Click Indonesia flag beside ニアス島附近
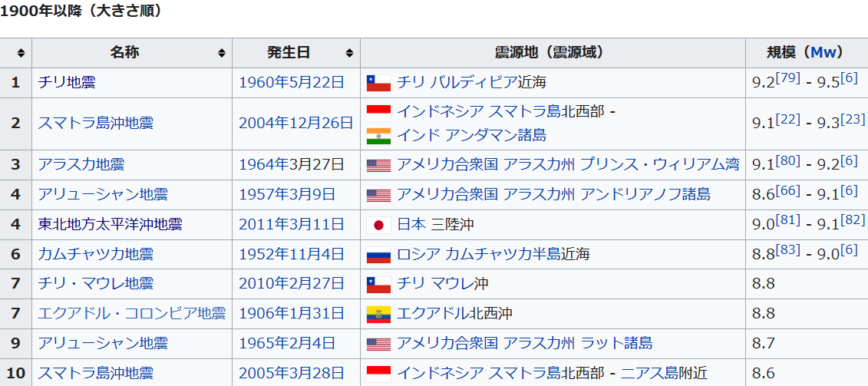Viewport: 868px width, 386px height. (x=378, y=374)
